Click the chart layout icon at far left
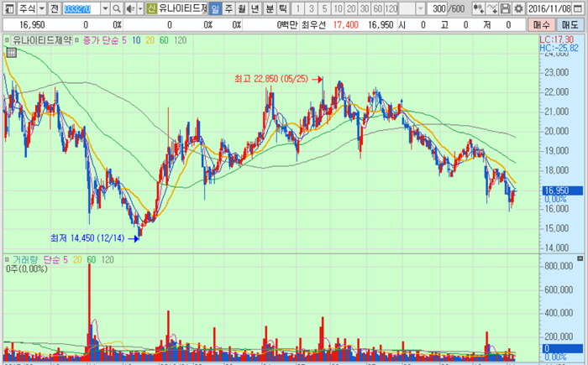 8,8
